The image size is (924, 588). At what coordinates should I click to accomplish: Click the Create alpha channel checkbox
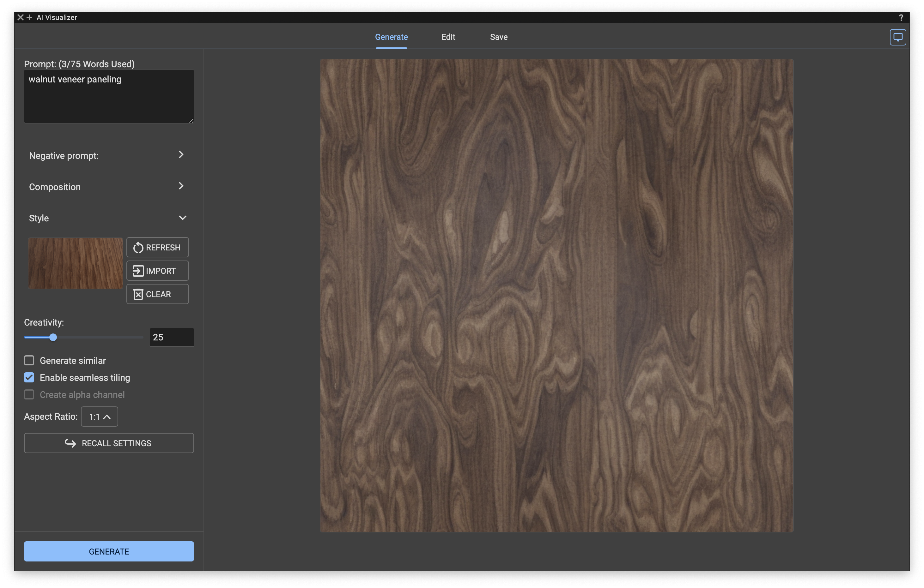point(29,395)
